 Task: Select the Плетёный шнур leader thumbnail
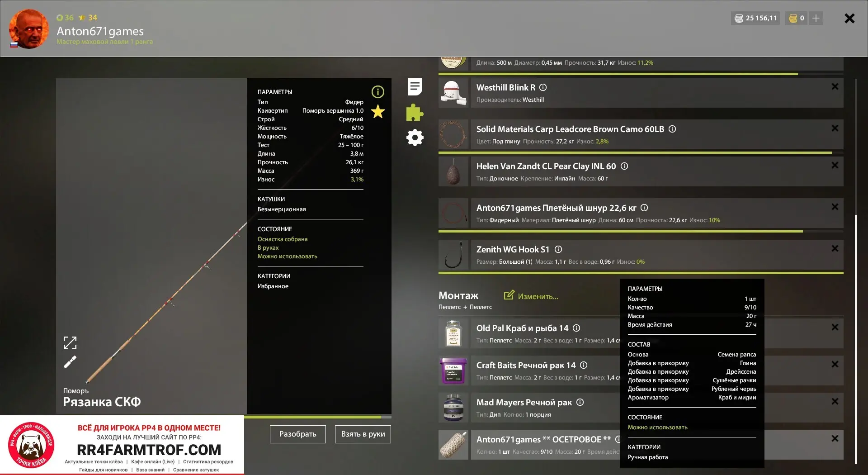(x=453, y=213)
